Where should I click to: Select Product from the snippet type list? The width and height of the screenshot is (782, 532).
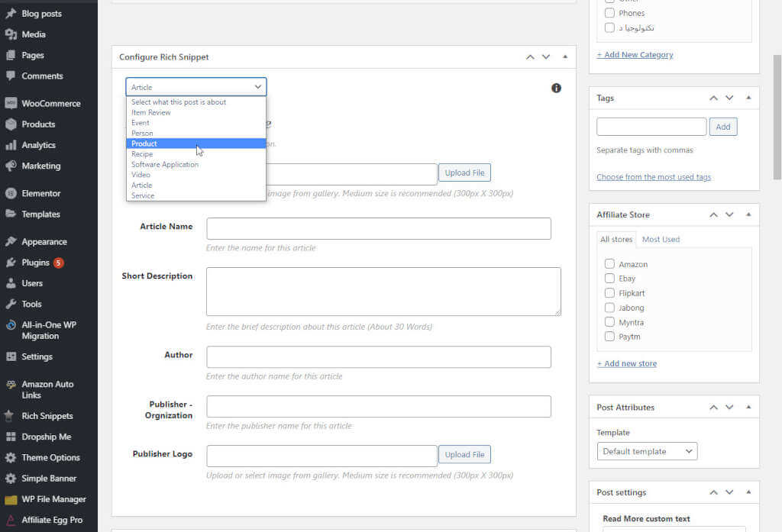click(196, 143)
